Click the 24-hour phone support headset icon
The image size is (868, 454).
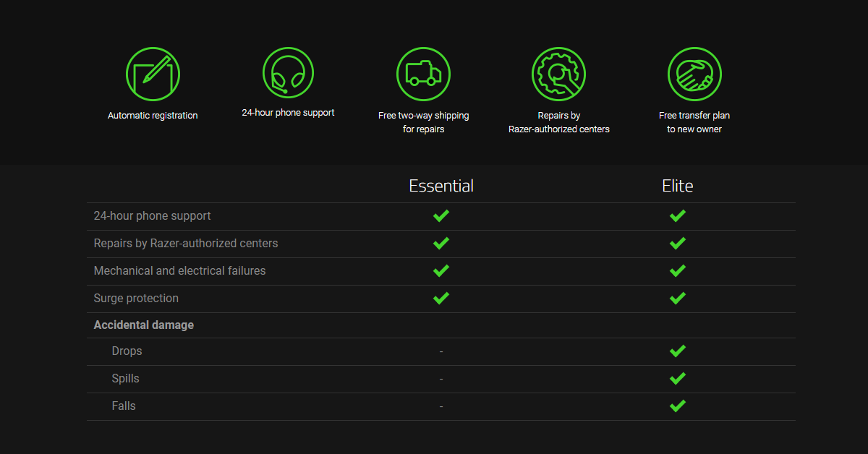[x=288, y=74]
